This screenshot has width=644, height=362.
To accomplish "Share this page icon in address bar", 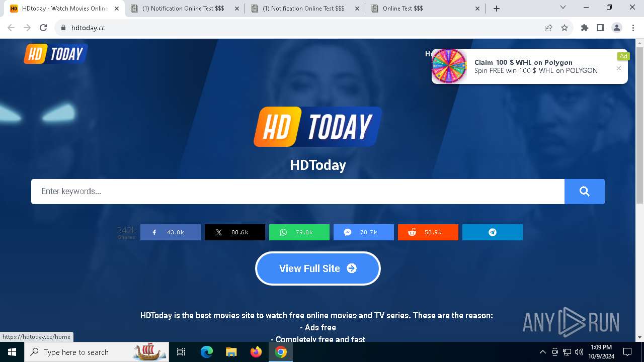I will (548, 28).
